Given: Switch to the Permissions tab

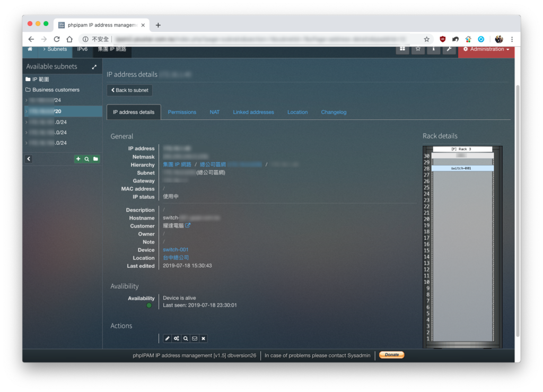Looking at the screenshot, I should click(182, 112).
